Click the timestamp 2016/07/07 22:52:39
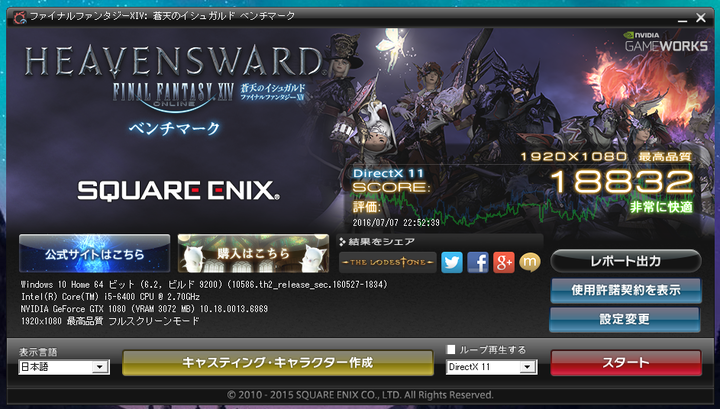 click(x=396, y=223)
